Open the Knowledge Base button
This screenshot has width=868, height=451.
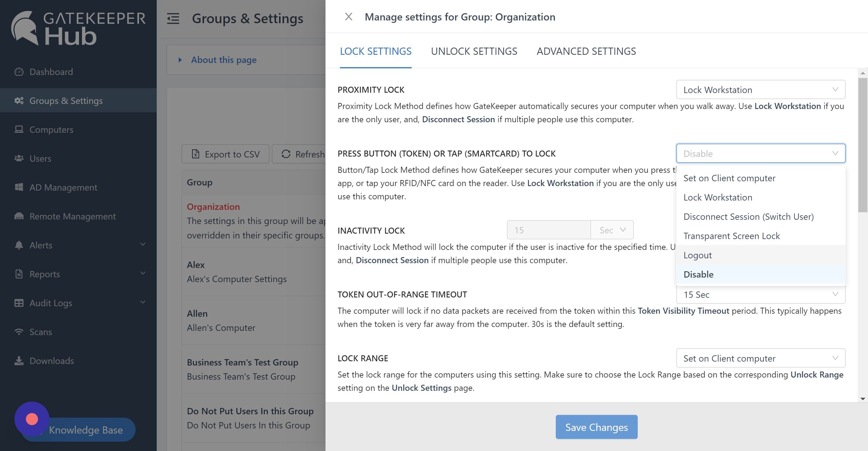86,430
